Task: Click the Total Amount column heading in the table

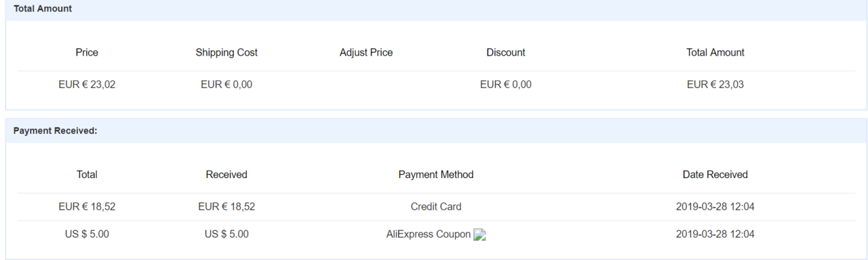Action: click(x=715, y=52)
